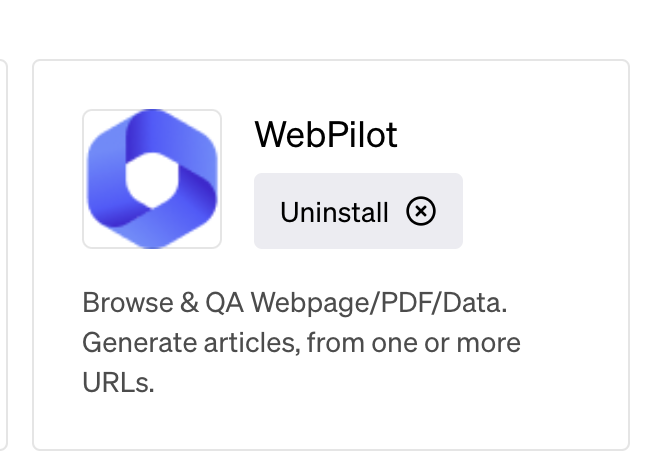The width and height of the screenshot is (656, 462).
Task: Click the WebPilot hexagon logo icon
Action: tap(152, 179)
